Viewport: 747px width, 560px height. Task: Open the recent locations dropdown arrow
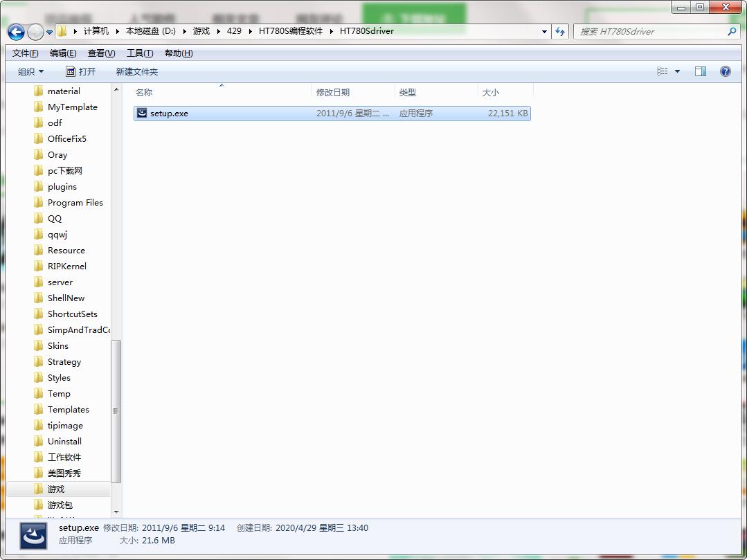[x=50, y=33]
